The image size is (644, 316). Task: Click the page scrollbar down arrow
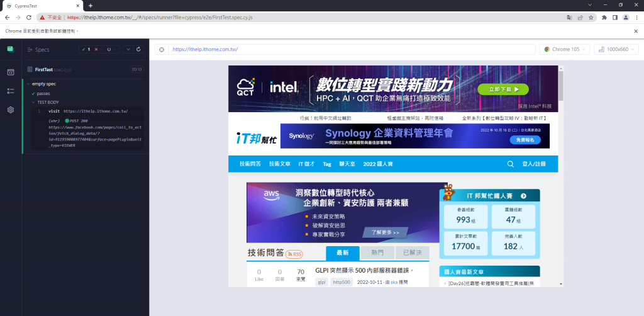tap(560, 284)
